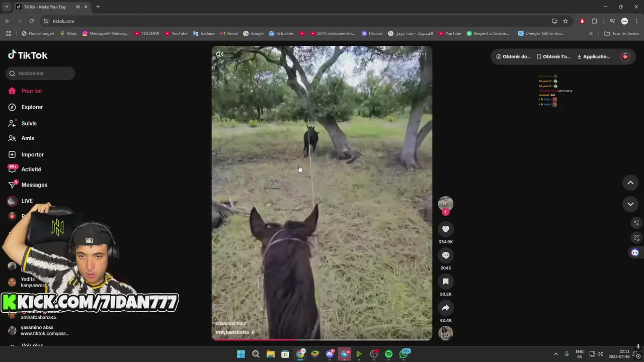Screen dimensions: 644x362
Task: Bookmark this page with the star icon
Action: tap(566, 21)
